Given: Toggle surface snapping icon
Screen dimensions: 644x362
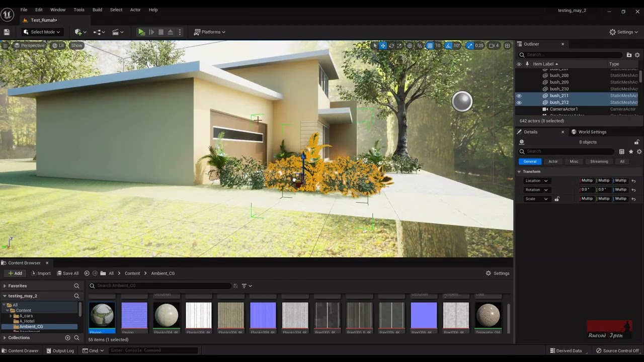Looking at the screenshot, I should point(420,46).
